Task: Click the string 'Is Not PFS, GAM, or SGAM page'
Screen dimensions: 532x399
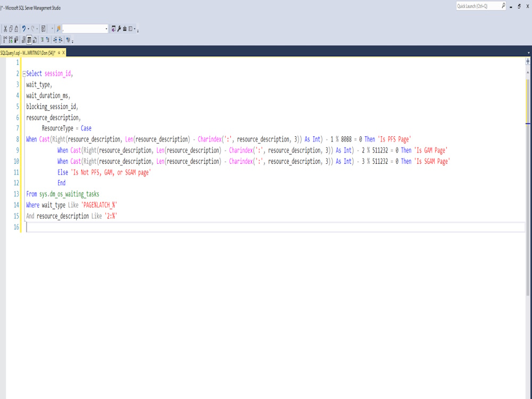Action: 111,172
